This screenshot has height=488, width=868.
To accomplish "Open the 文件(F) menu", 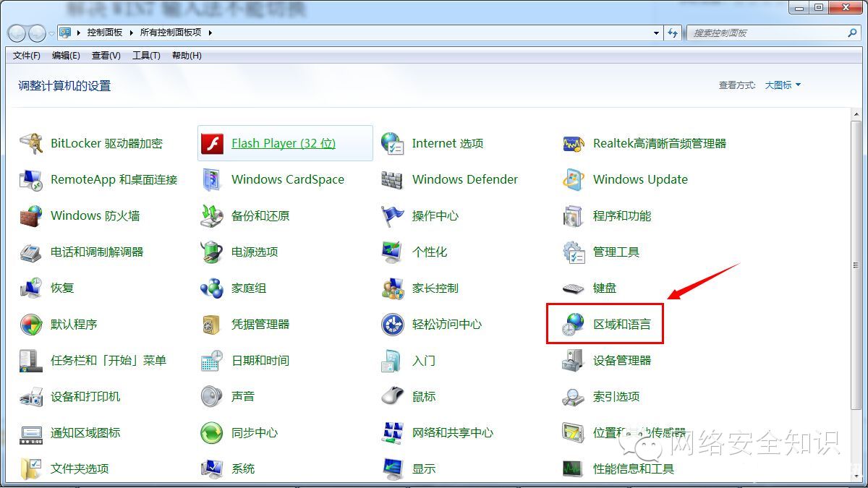I will 27,56.
